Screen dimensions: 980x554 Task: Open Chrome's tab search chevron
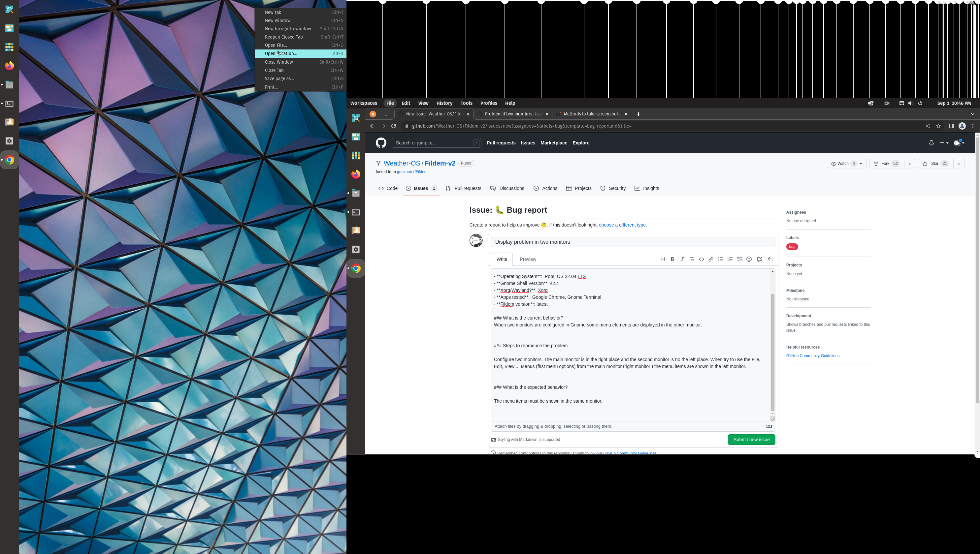(x=972, y=114)
